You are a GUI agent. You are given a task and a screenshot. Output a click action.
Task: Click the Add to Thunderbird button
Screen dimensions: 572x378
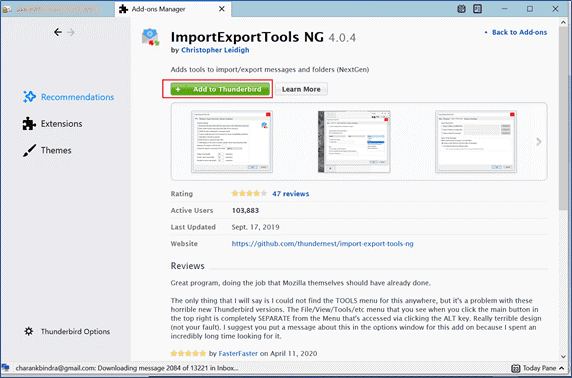[x=220, y=89]
